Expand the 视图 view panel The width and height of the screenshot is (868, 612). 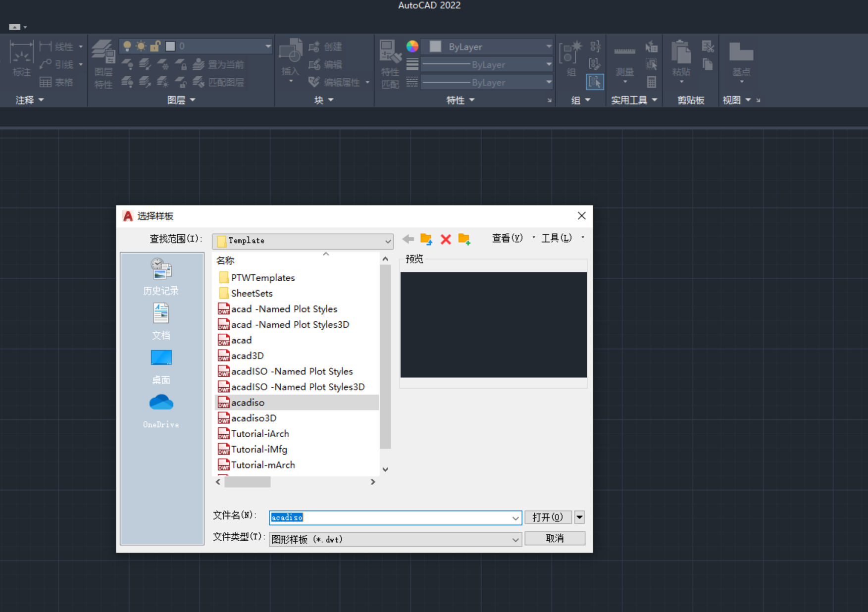737,100
